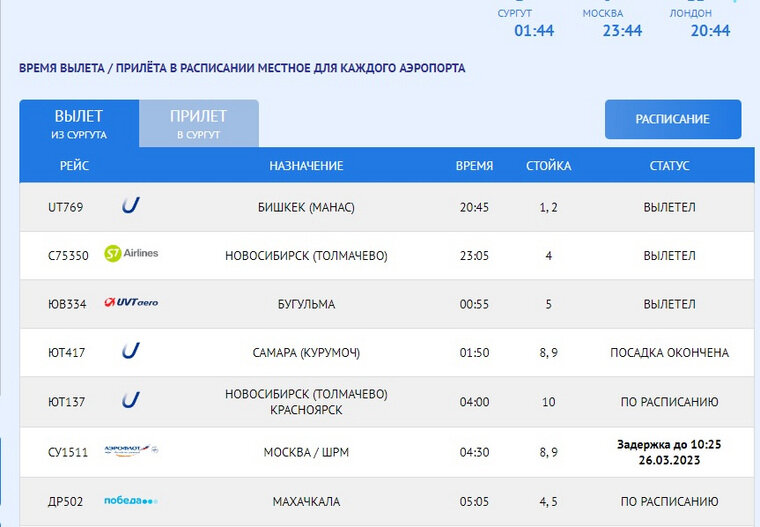Select flight number СУ1511
760x527 pixels.
[68, 452]
